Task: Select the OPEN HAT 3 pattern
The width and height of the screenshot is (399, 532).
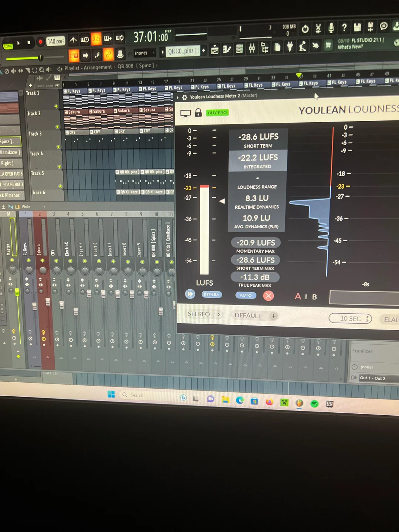Action: (11, 174)
